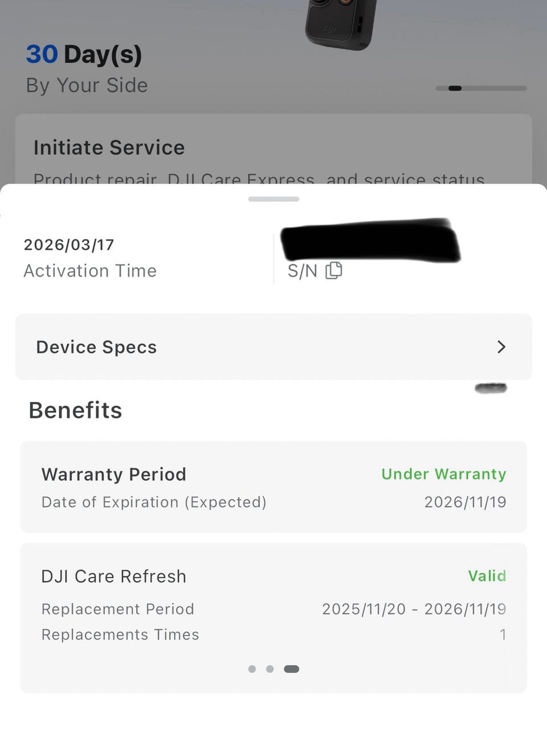Tap the Under Warranty status label

tap(444, 474)
